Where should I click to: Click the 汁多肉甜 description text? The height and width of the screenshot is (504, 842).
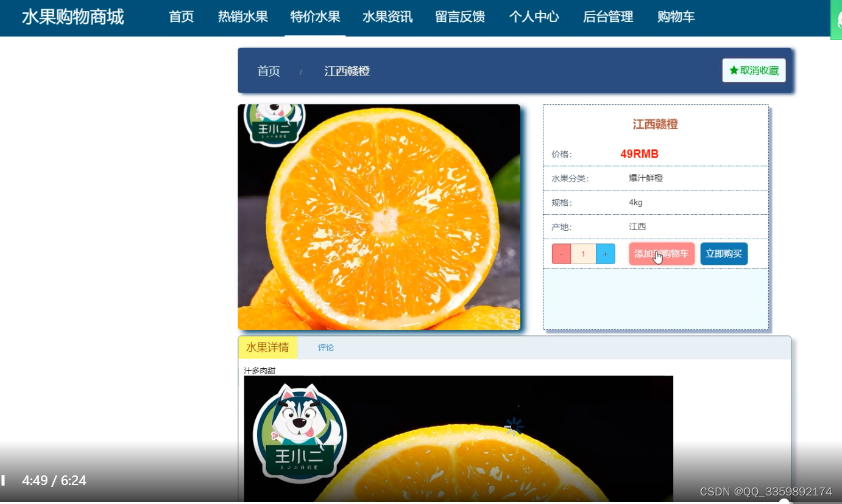[260, 371]
